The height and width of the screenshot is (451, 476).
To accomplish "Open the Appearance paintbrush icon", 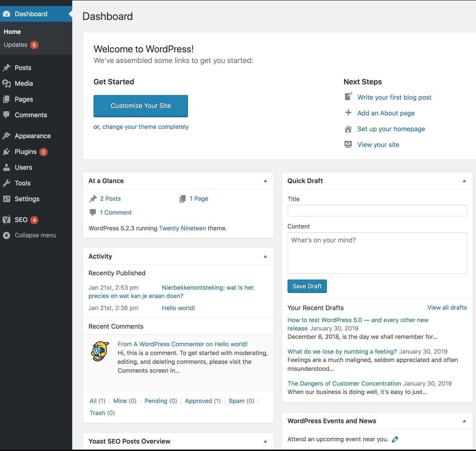I will point(7,135).
